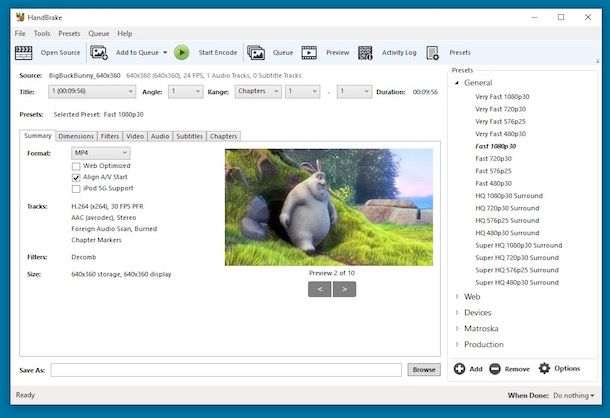Image resolution: width=610 pixels, height=418 pixels.
Task: Show next preview image
Action: point(344,289)
